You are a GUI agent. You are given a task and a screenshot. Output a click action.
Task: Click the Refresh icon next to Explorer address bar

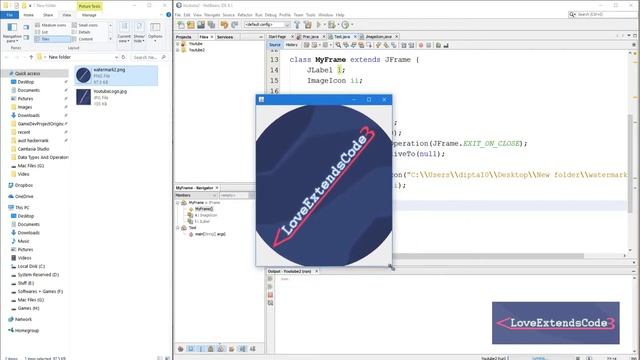click(123, 57)
